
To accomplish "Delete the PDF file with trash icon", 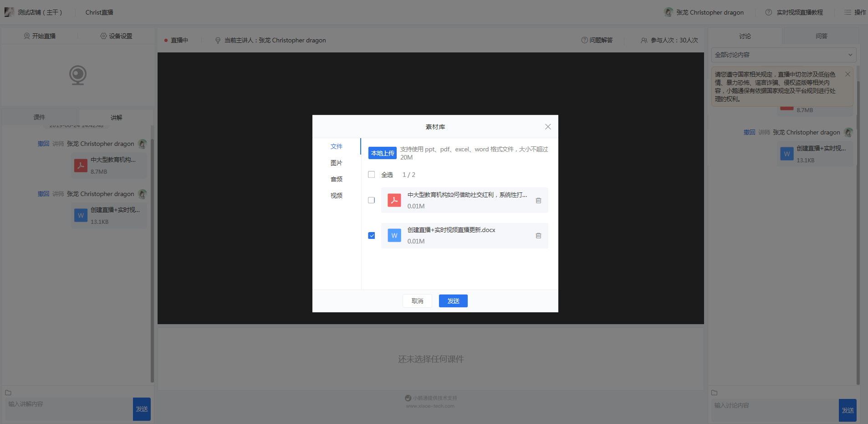I will click(x=538, y=201).
